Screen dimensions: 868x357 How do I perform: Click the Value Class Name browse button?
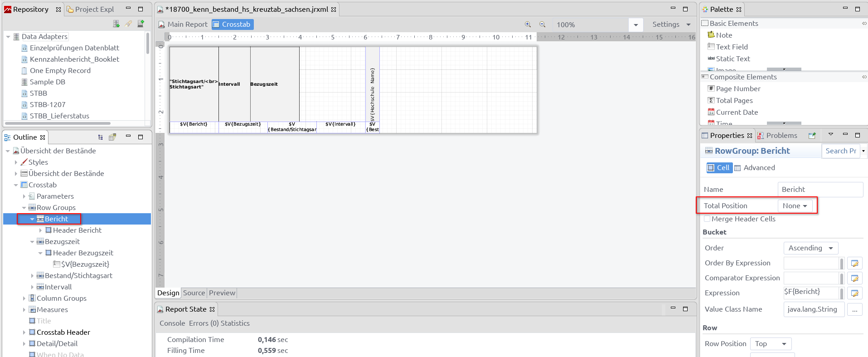tap(854, 309)
